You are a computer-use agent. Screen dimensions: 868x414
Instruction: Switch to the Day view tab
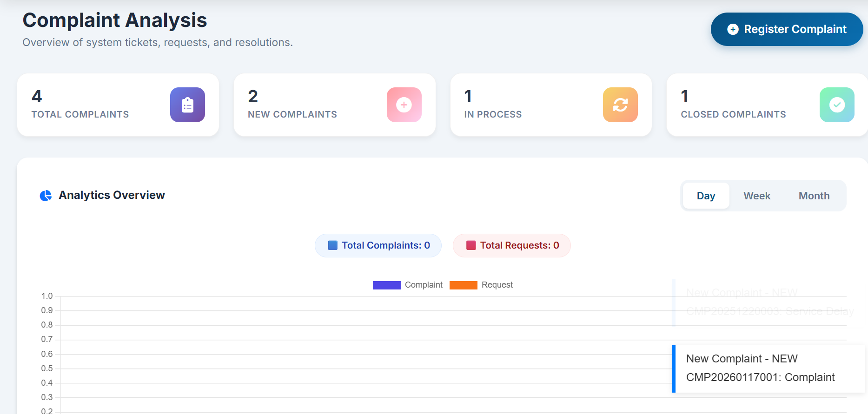[705, 196]
